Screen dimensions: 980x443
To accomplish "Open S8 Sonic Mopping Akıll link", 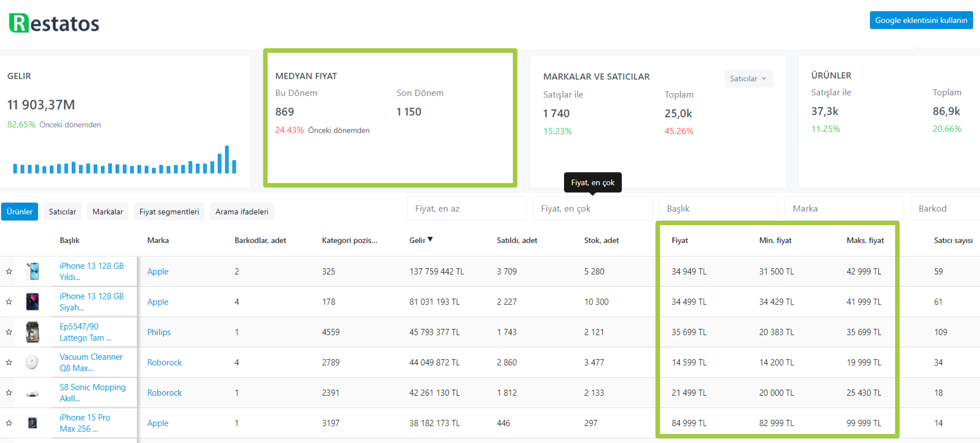I will (93, 392).
